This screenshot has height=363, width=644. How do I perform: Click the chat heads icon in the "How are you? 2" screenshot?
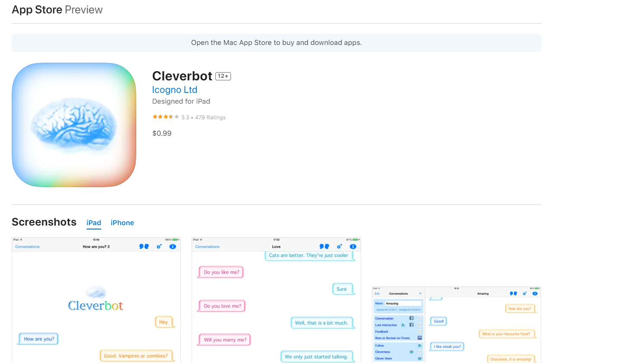tap(144, 246)
